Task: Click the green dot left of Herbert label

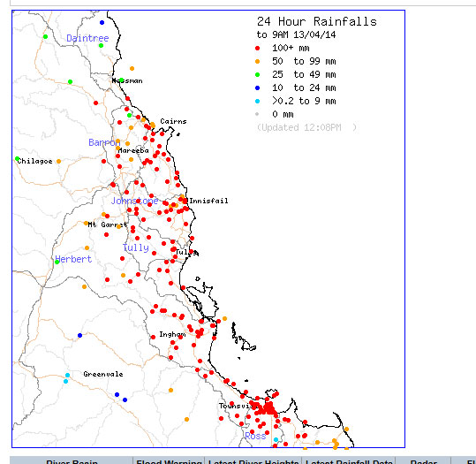Action: click(x=57, y=262)
